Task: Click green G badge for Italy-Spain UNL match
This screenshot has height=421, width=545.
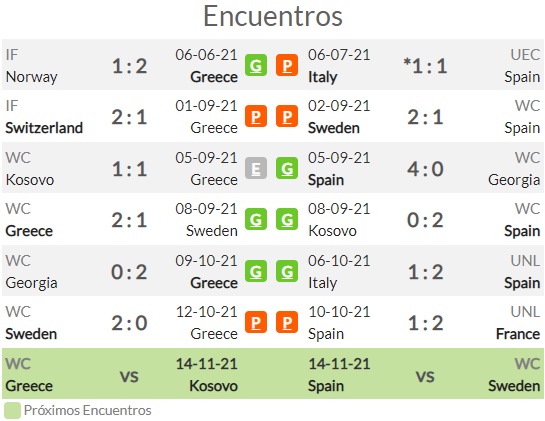Action: (x=287, y=271)
